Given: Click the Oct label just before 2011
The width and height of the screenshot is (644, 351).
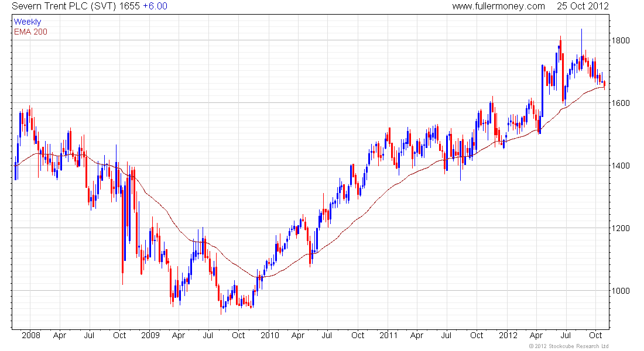Looking at the screenshot, I should (358, 335).
